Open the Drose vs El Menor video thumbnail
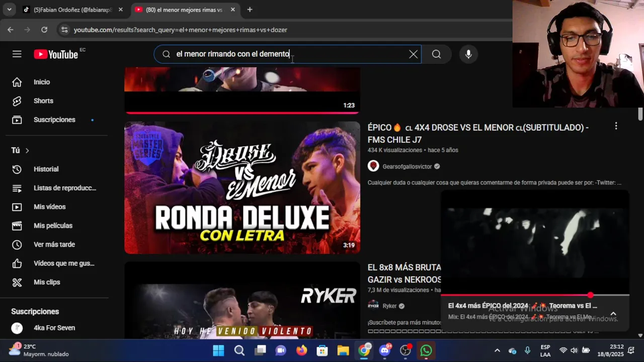644x362 pixels. click(242, 188)
